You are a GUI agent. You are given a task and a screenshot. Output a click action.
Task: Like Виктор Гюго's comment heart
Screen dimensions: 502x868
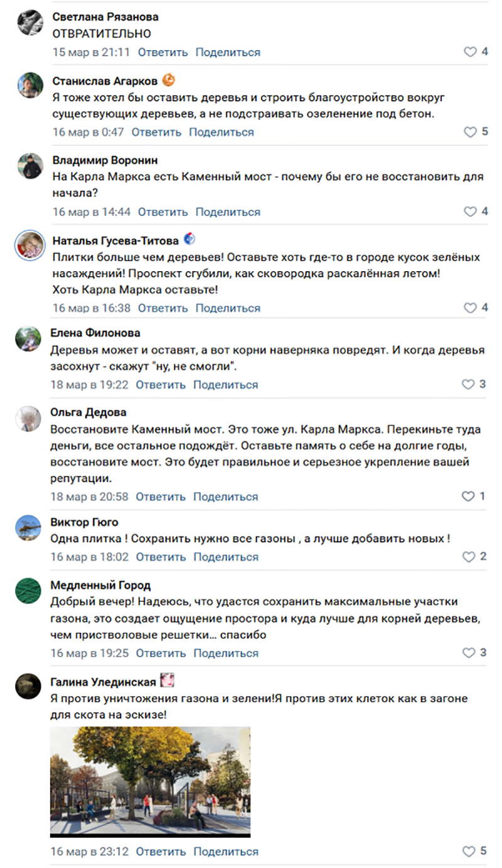(469, 557)
